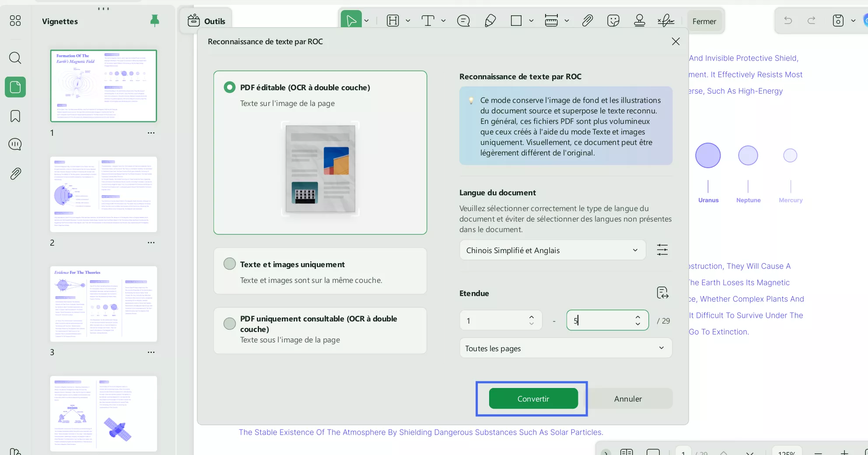Open the attachments panel in the sidebar
868x455 pixels.
tap(15, 174)
